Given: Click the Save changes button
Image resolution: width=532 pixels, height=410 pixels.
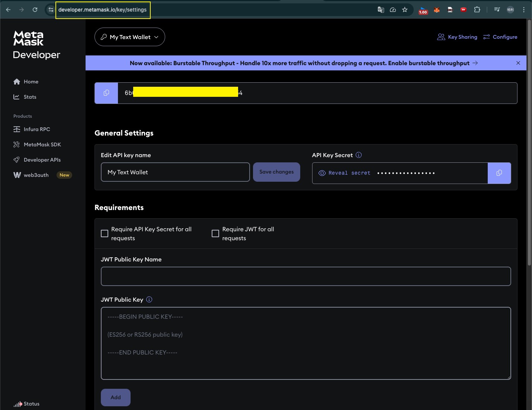Looking at the screenshot, I should click(x=276, y=172).
